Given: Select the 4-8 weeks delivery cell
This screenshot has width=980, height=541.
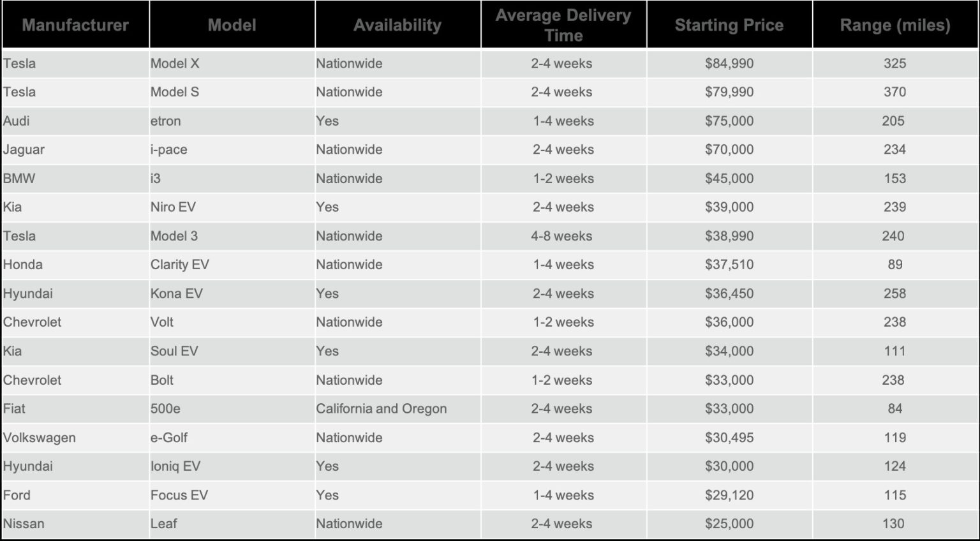Looking at the screenshot, I should click(561, 236).
